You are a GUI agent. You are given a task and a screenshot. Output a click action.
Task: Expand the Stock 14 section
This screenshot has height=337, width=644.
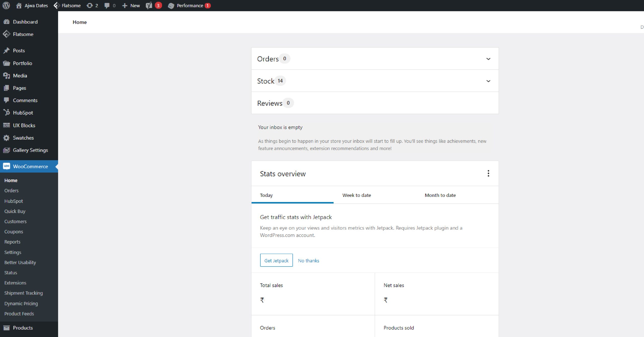coord(489,81)
